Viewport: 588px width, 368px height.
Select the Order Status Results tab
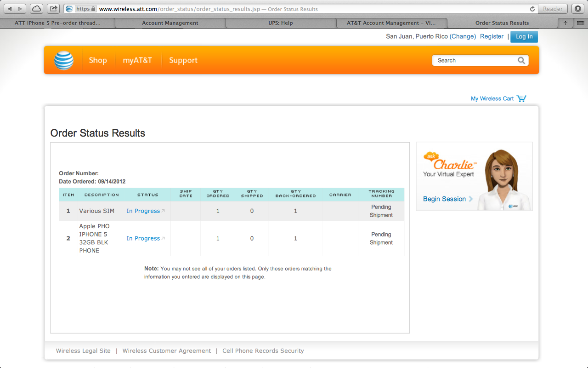click(x=502, y=23)
